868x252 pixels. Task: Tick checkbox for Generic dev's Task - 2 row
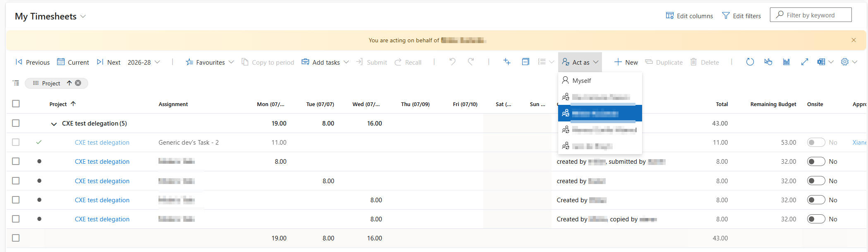(x=16, y=142)
